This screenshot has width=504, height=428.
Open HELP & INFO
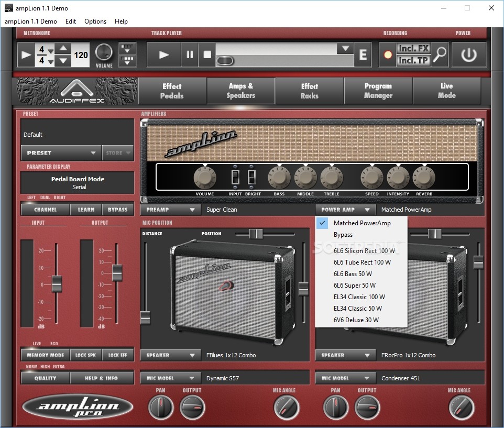point(102,378)
